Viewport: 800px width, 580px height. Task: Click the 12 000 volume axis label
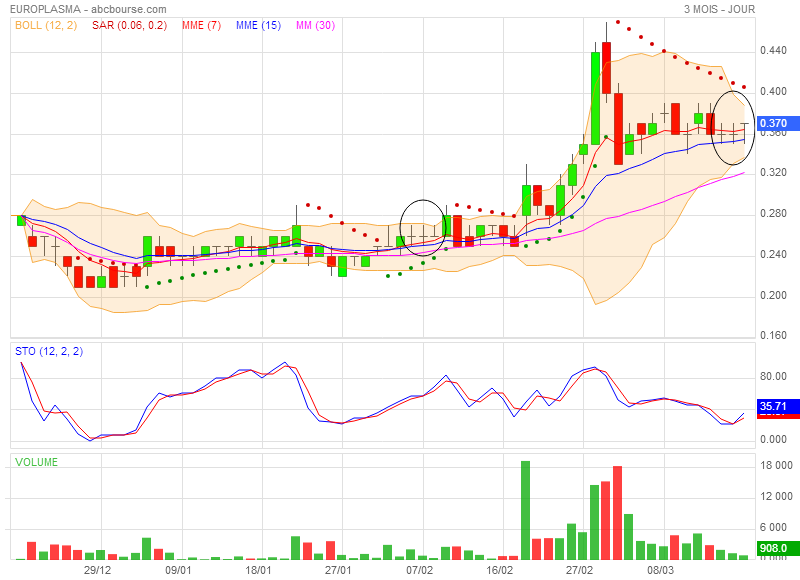click(776, 496)
